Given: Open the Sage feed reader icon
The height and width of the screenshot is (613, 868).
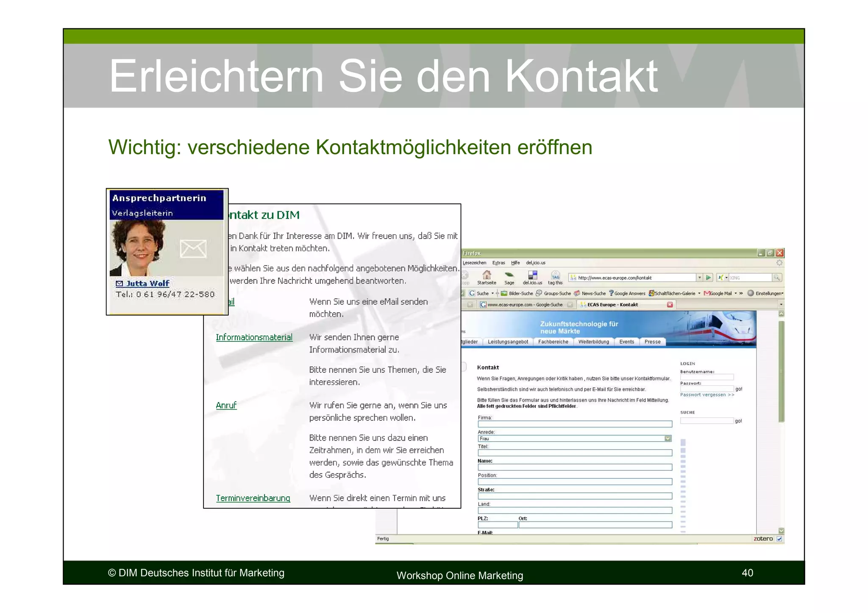Looking at the screenshot, I should pos(509,275).
